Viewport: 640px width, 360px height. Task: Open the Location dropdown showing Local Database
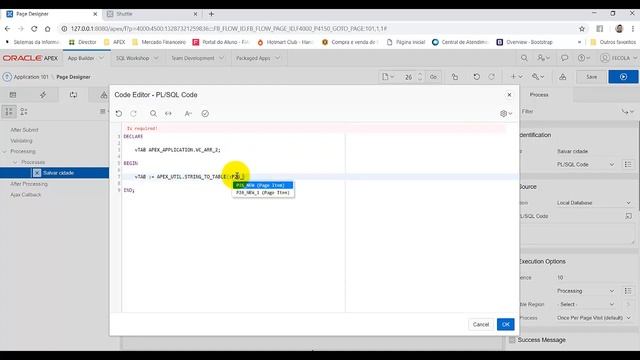[593, 203]
